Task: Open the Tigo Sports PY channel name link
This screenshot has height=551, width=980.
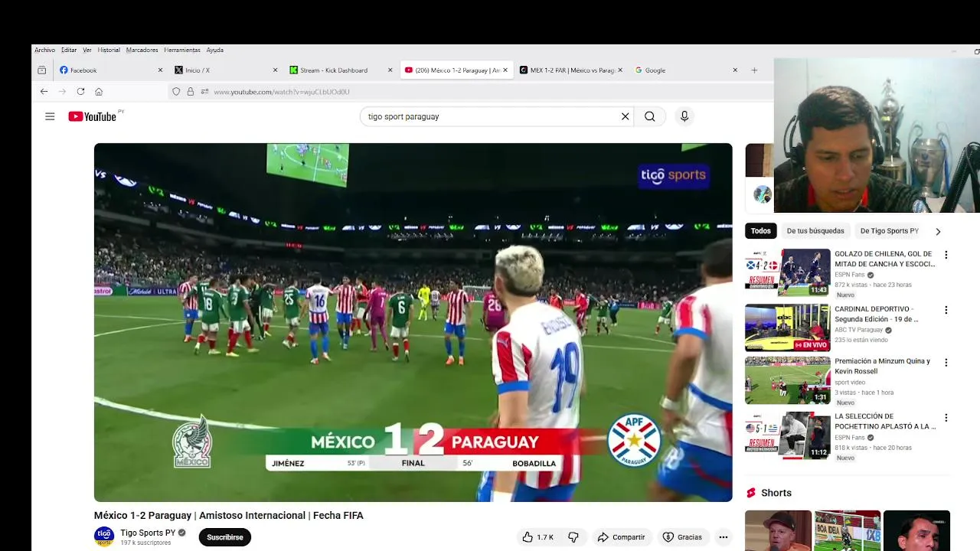Action: pyautogui.click(x=148, y=533)
